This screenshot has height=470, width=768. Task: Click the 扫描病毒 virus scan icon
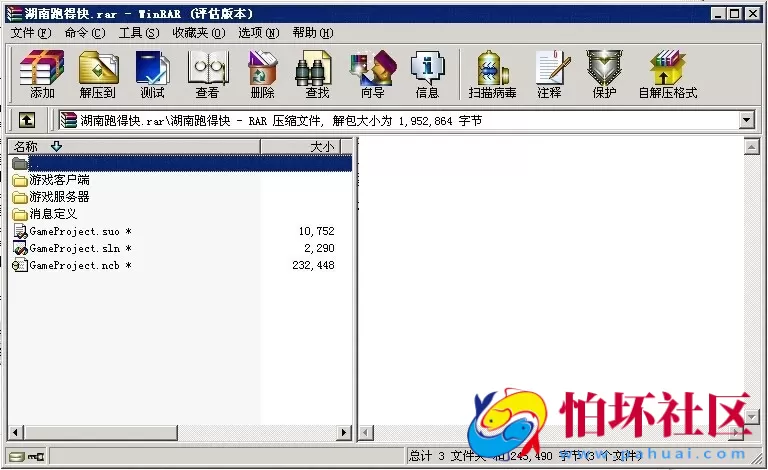pyautogui.click(x=492, y=74)
